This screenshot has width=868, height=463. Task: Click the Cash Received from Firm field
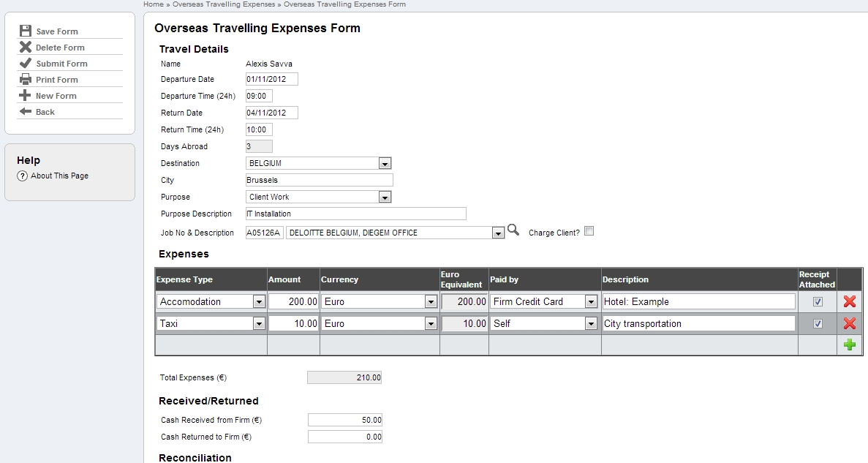tap(345, 421)
